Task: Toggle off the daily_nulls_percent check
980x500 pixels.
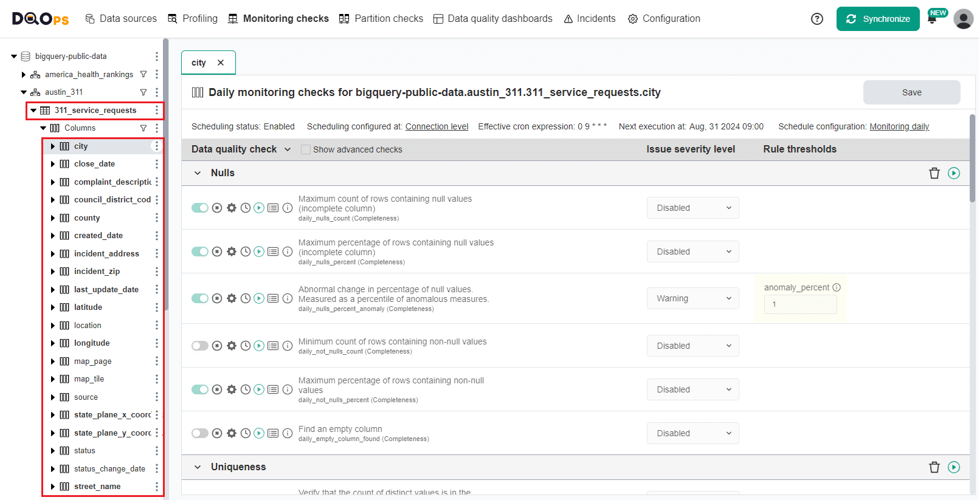Action: pos(200,252)
